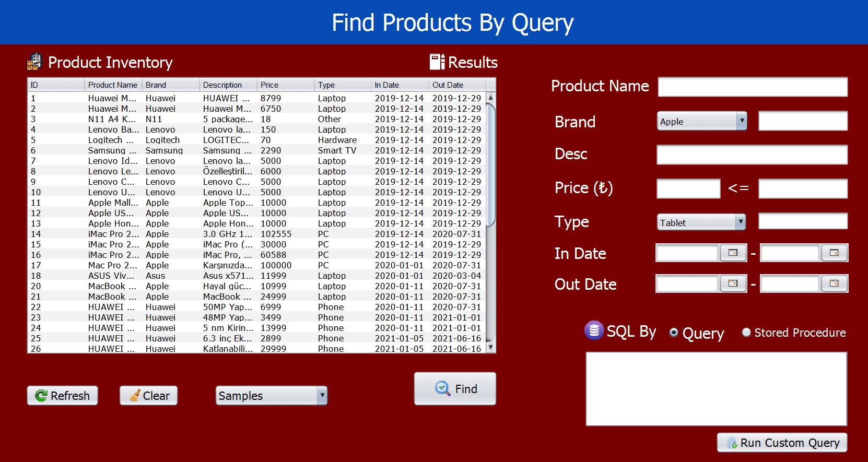
Task: Click the Product Name column header
Action: point(113,85)
